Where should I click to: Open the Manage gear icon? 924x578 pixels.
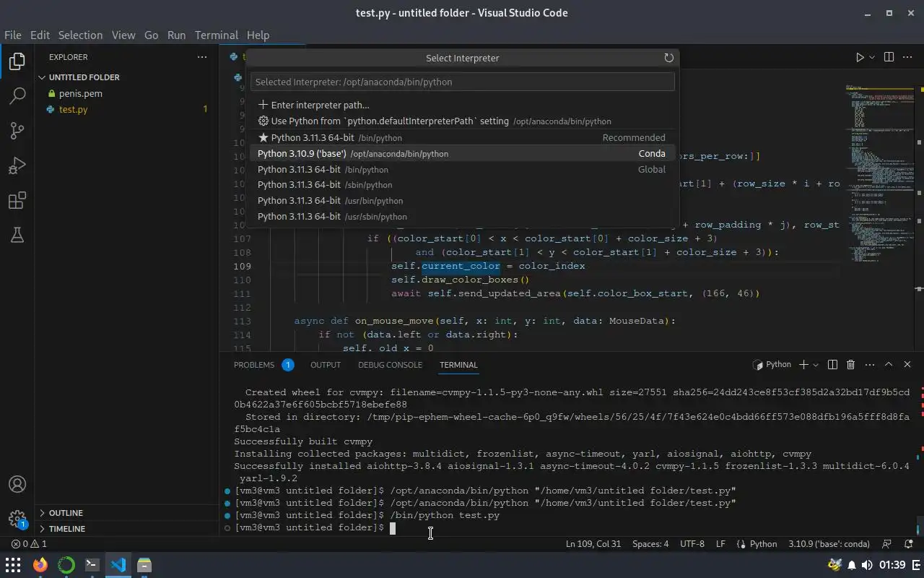coord(17,519)
